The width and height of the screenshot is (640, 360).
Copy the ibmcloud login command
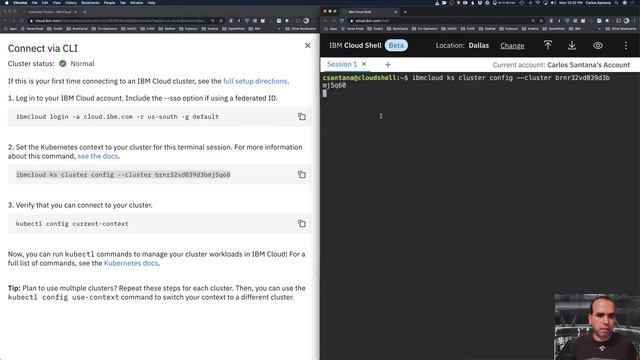[302, 117]
